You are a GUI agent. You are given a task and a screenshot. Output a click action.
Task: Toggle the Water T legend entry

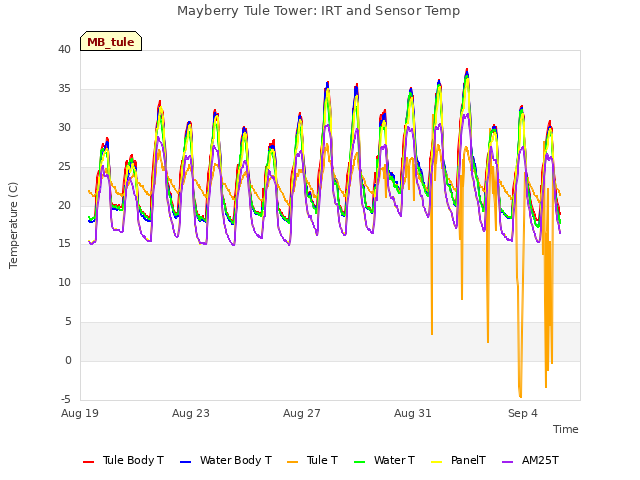pyautogui.click(x=384, y=460)
